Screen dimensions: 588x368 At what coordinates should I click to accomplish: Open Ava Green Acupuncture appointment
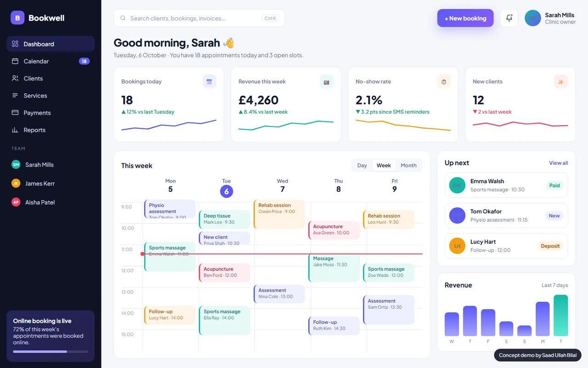(x=334, y=230)
